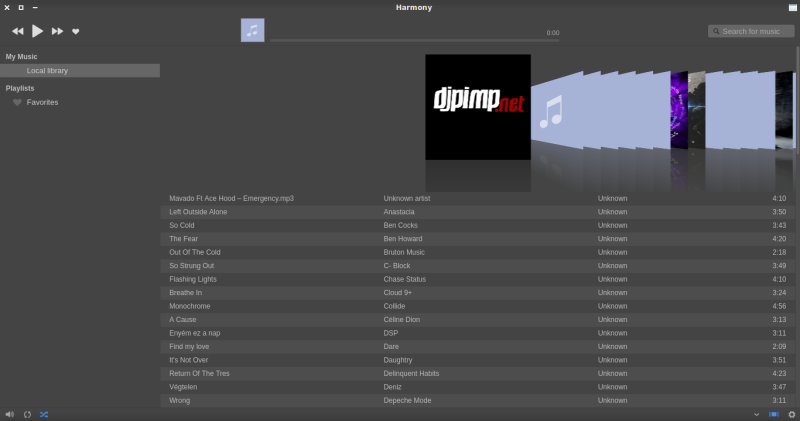
Task: Open settings with the gear icon
Action: [x=792, y=414]
